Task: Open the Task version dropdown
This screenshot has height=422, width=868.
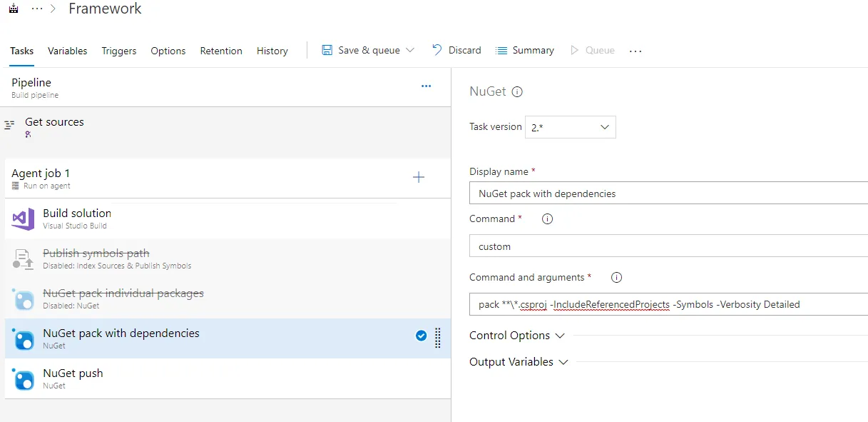Action: (570, 127)
